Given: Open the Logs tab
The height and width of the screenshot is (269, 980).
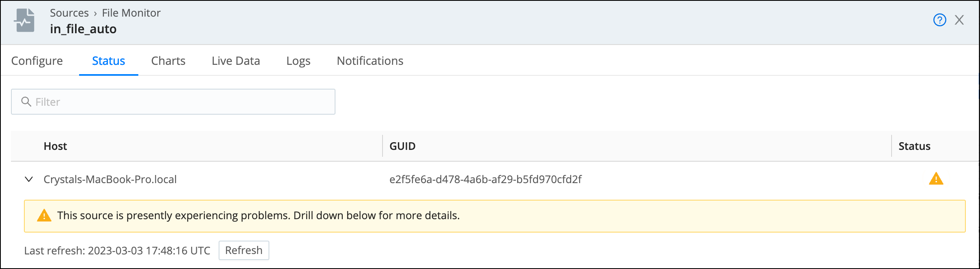Looking at the screenshot, I should coord(298,61).
